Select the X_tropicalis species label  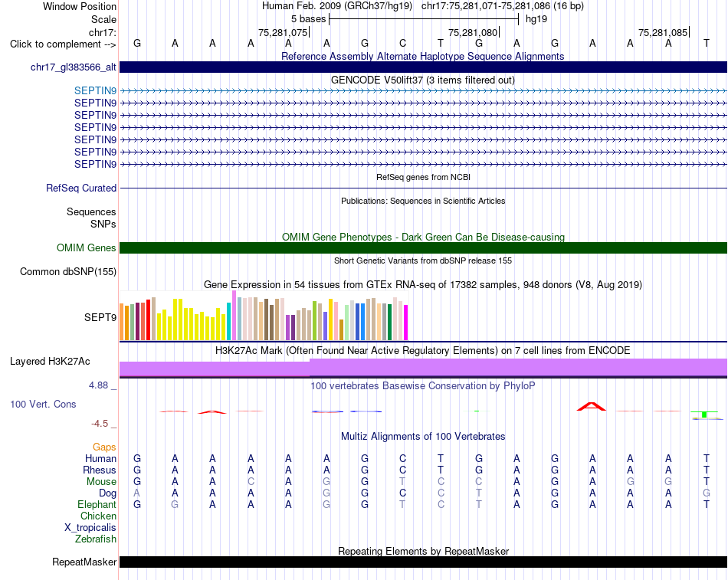click(x=90, y=528)
